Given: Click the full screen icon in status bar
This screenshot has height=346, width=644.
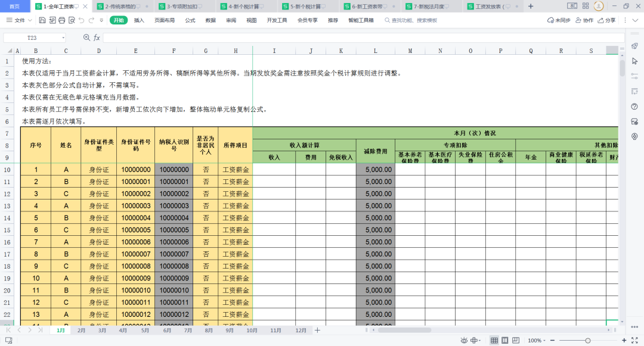Looking at the screenshot, I should 634,340.
